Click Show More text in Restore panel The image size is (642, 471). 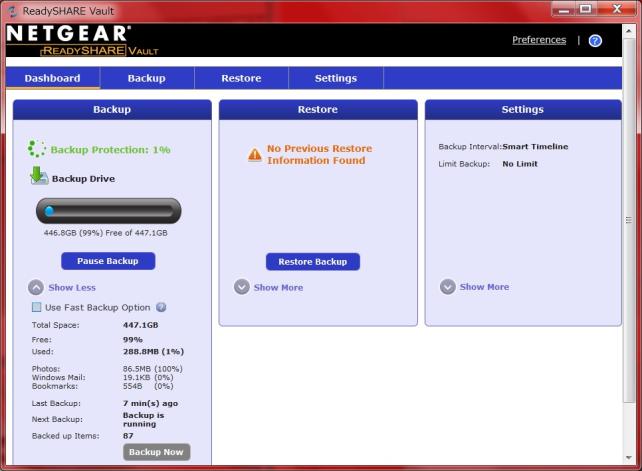278,288
